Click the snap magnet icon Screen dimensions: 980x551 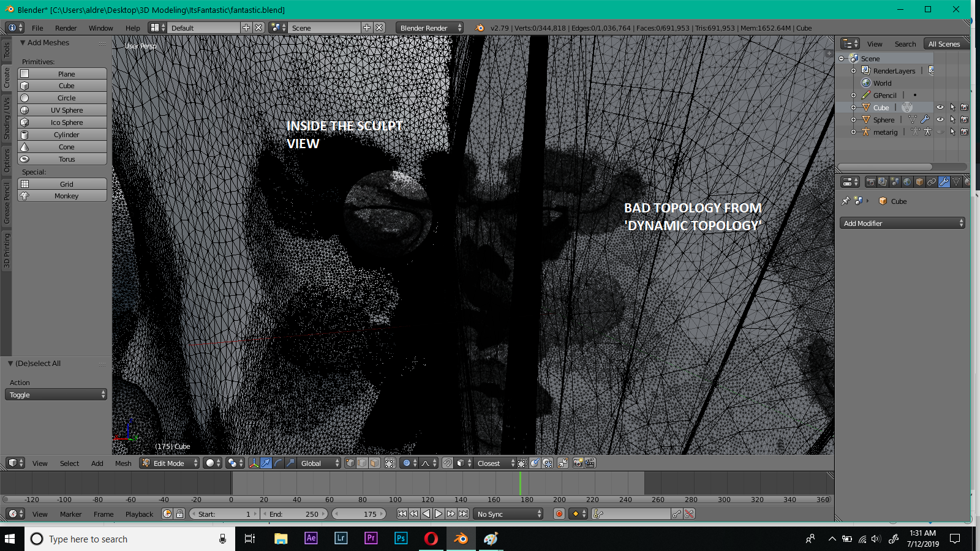point(447,463)
